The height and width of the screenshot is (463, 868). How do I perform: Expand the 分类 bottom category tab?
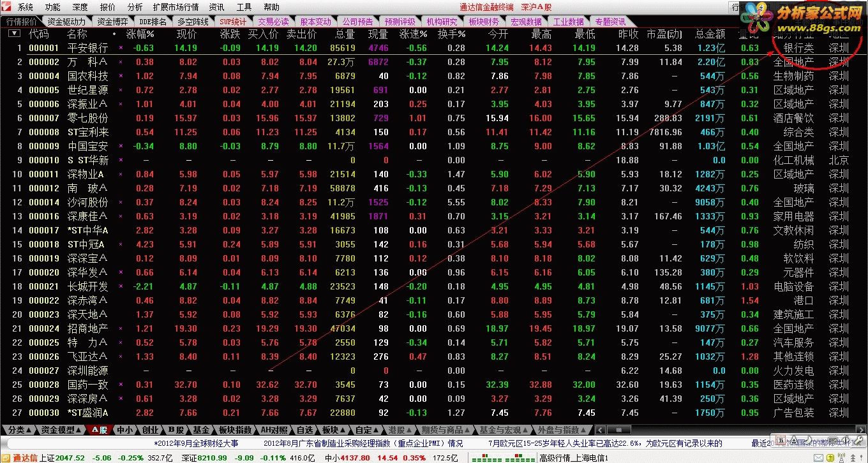[x=20, y=430]
